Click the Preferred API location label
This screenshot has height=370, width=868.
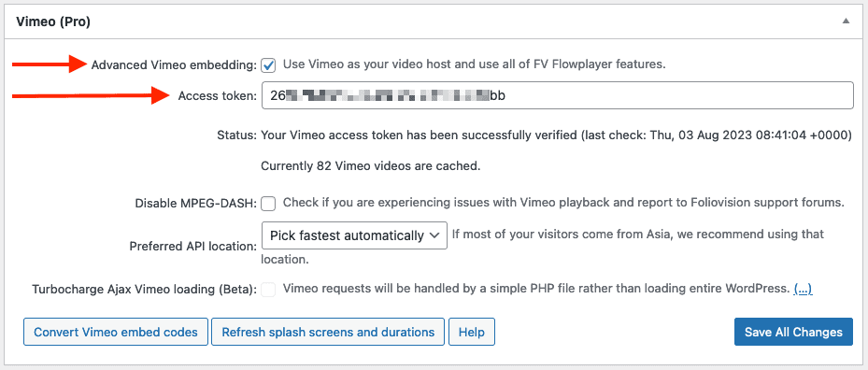[x=192, y=246]
